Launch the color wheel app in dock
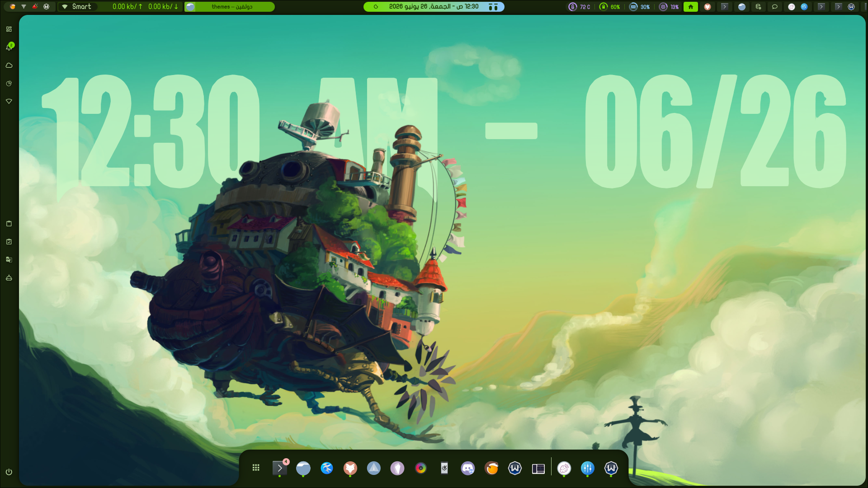This screenshot has width=868, height=488. click(421, 468)
